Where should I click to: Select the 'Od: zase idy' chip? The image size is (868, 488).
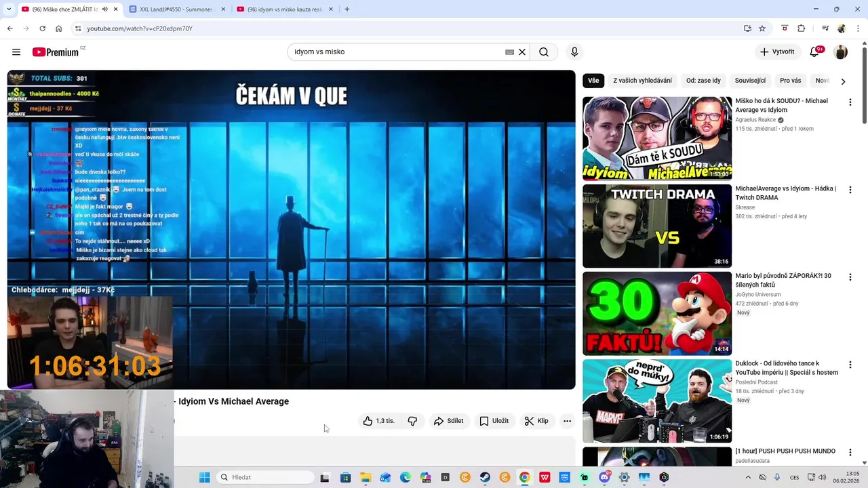(703, 81)
